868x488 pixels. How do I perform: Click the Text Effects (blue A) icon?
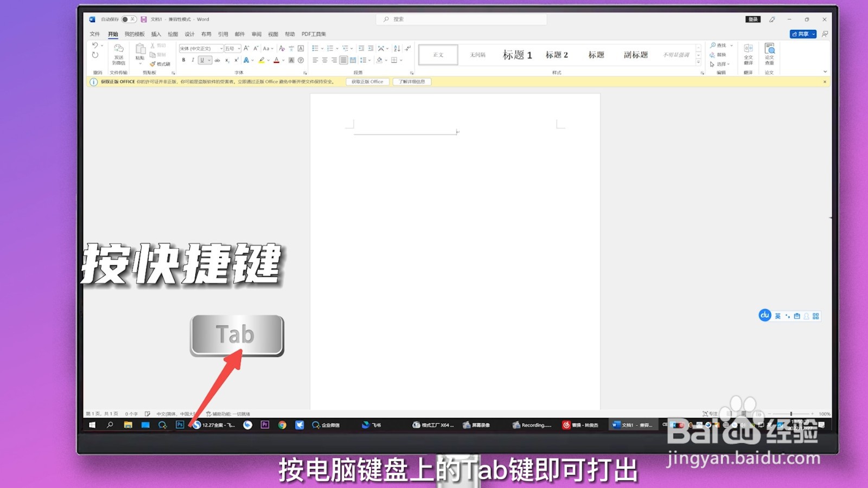click(x=246, y=60)
